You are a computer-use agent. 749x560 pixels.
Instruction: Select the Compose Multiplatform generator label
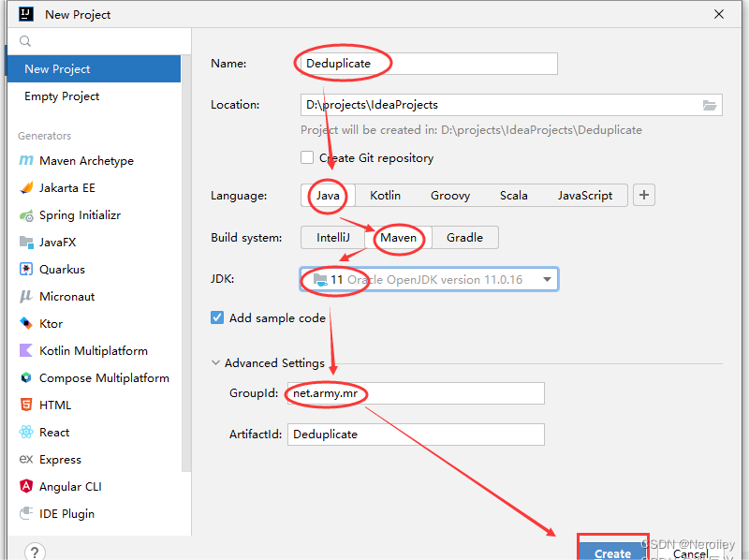(104, 378)
